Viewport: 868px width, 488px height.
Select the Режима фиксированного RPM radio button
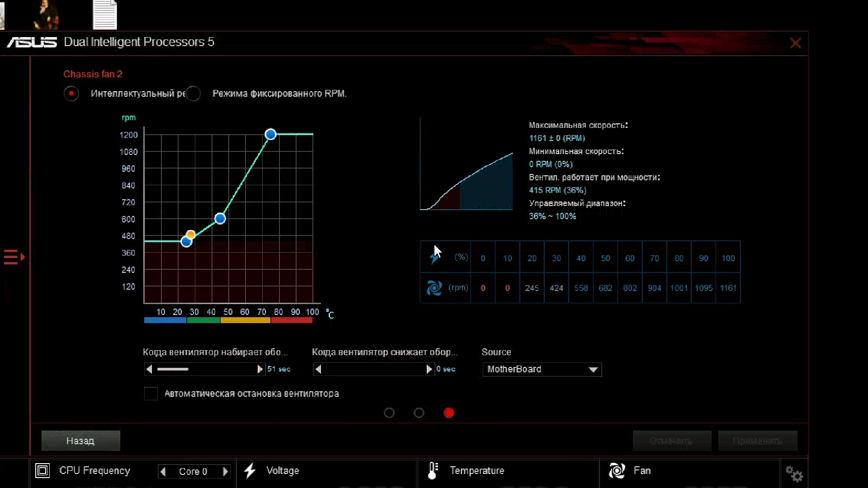click(x=193, y=94)
